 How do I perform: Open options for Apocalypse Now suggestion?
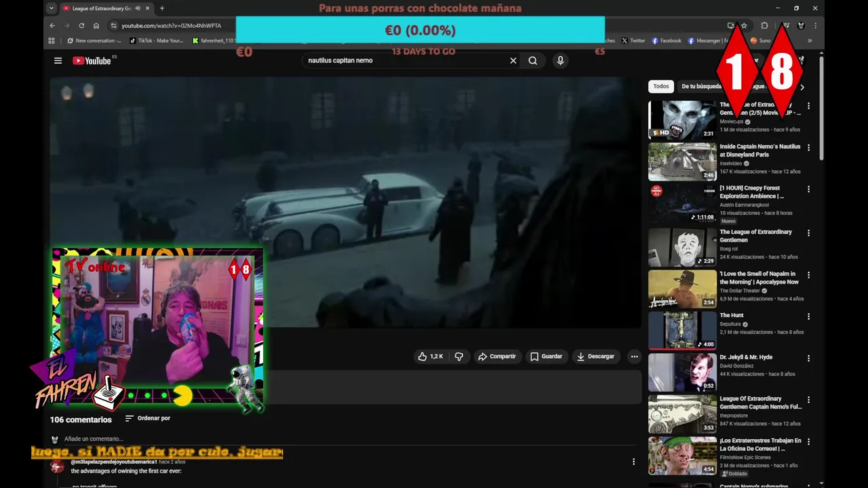[x=808, y=274]
